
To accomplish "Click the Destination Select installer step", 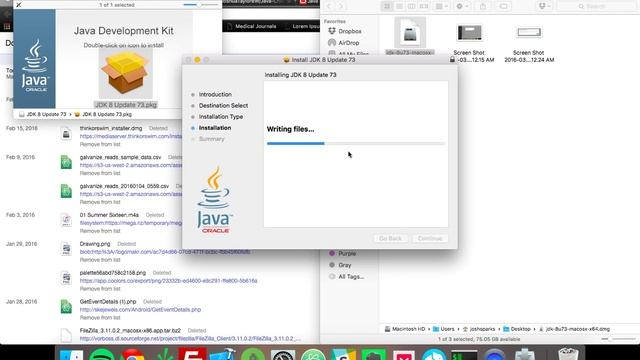I will (223, 105).
